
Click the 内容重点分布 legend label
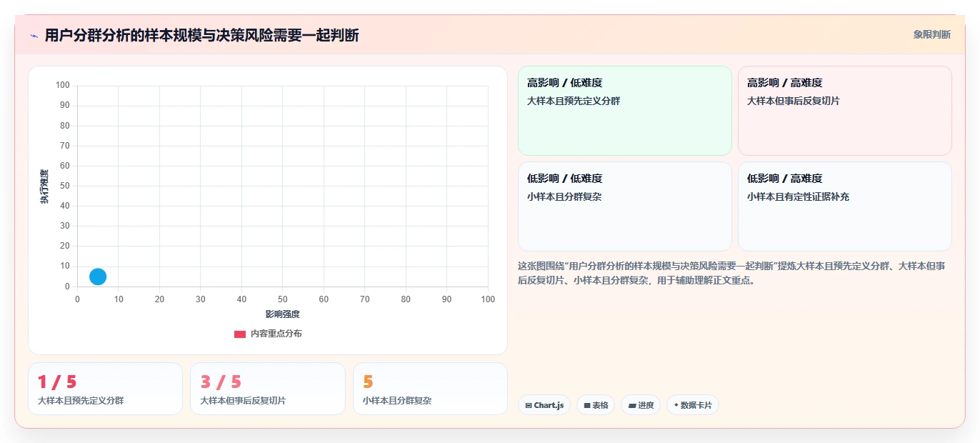(276, 334)
